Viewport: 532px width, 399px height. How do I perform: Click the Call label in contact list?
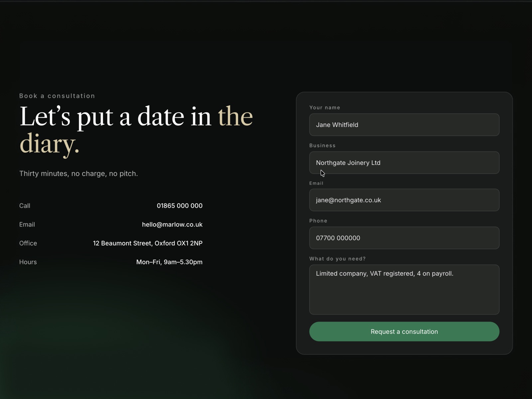click(x=25, y=206)
